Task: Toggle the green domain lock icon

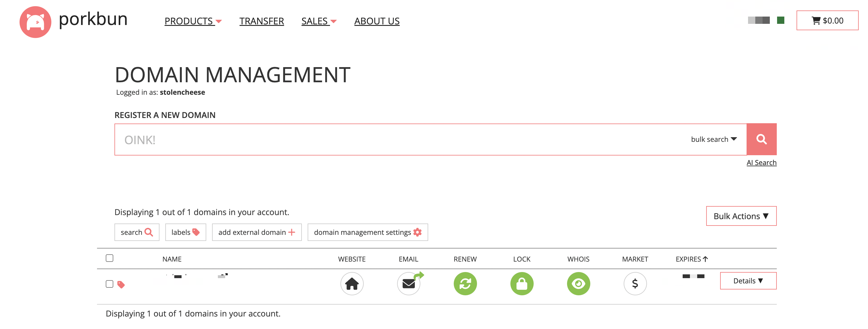Action: (x=522, y=283)
